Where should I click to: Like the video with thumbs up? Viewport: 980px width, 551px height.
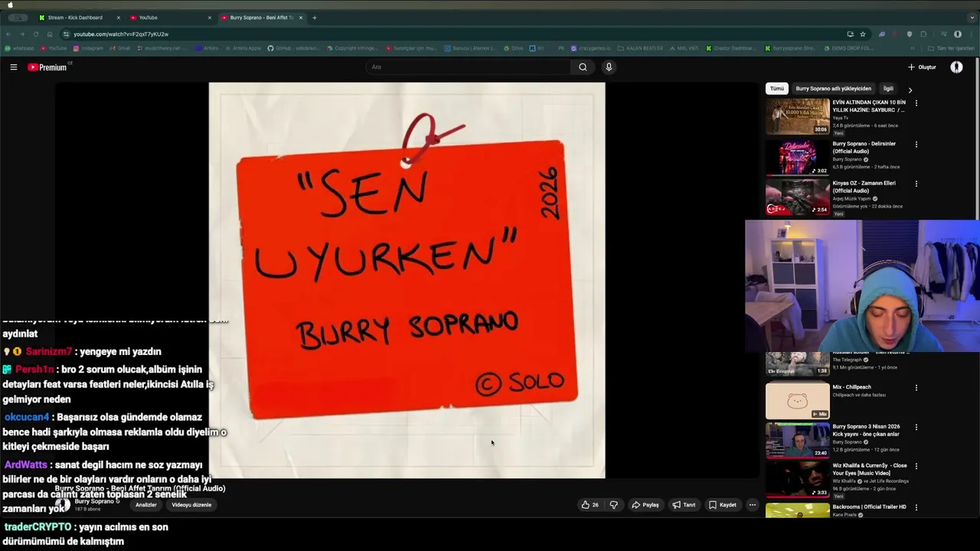[590, 505]
